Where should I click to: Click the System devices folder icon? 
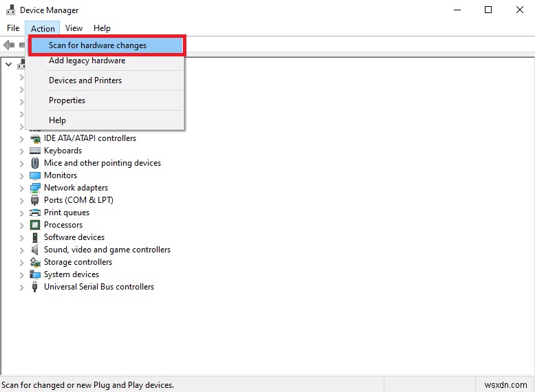35,274
